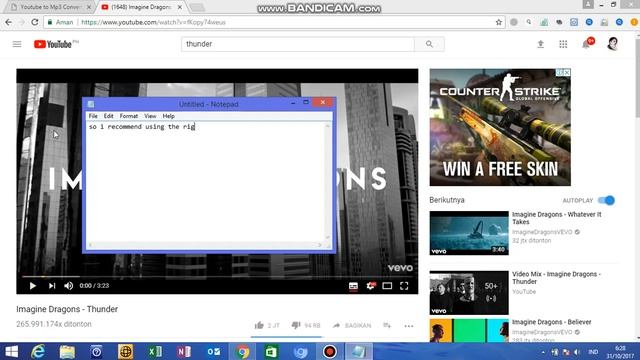Reload the page in Chrome
The image size is (640, 360).
pyautogui.click(x=35, y=22)
